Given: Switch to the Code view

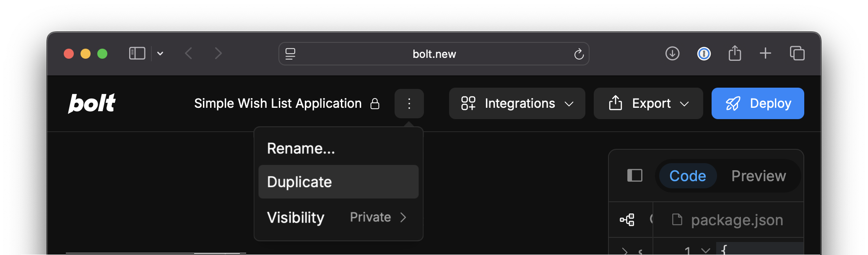Looking at the screenshot, I should point(687,176).
